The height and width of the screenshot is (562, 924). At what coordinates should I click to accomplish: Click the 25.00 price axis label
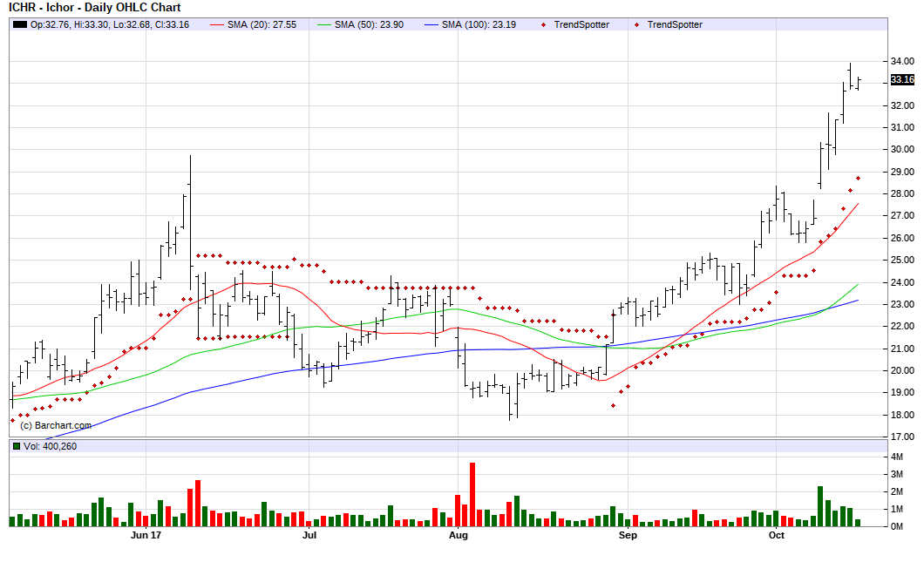coord(902,260)
